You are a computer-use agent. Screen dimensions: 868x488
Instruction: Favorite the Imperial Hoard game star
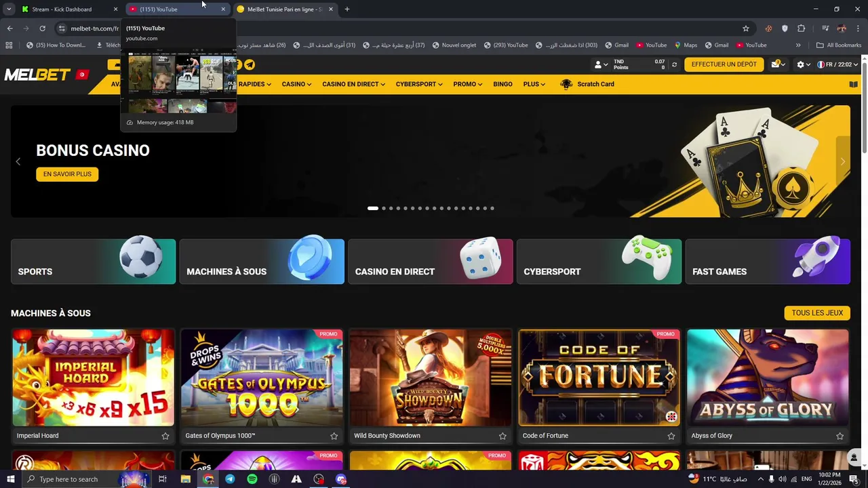click(165, 436)
